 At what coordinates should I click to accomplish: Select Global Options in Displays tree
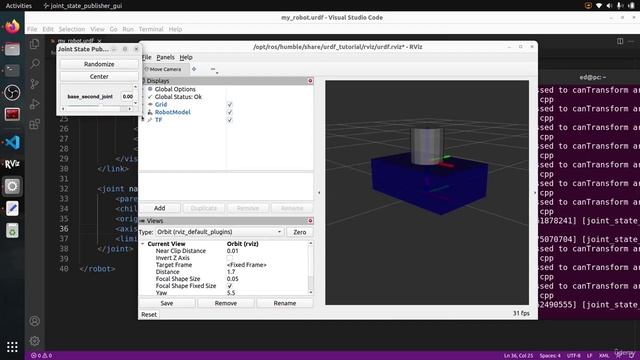coord(175,89)
